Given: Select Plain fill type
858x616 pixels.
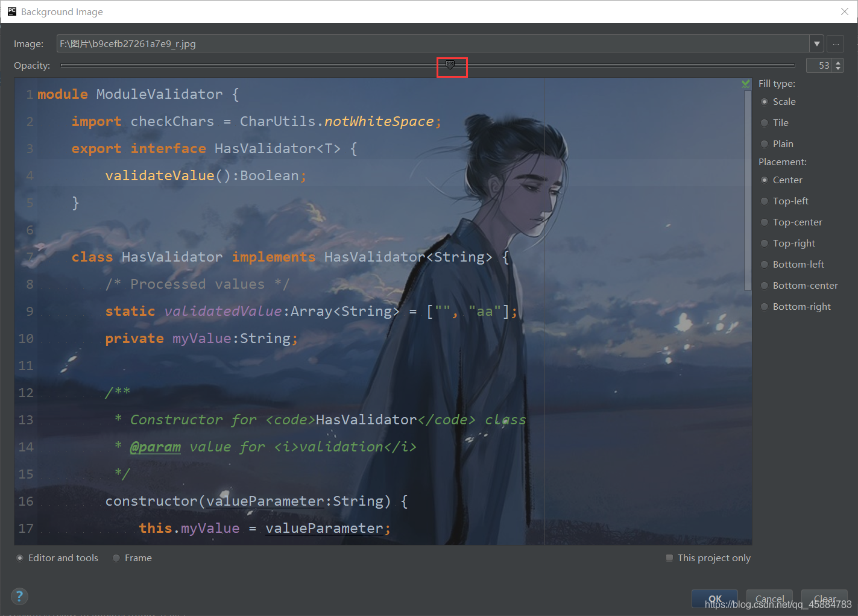Looking at the screenshot, I should click(777, 144).
